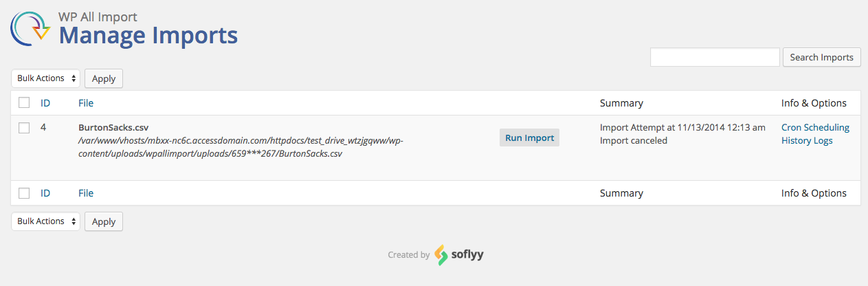Click the Soflyy logo in the footer
868x286 pixels.
point(458,254)
